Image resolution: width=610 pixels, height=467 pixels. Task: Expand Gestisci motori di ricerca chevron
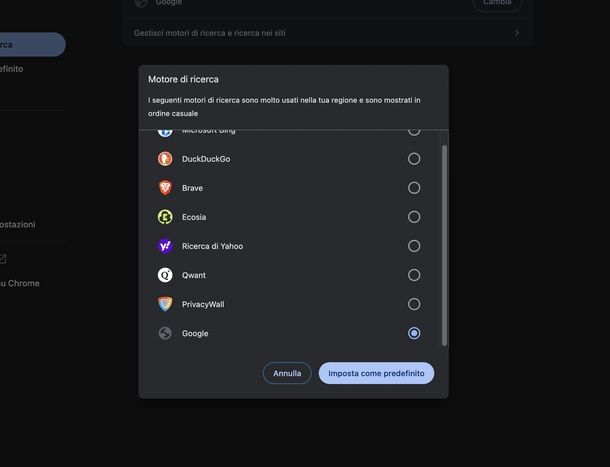pyautogui.click(x=517, y=33)
